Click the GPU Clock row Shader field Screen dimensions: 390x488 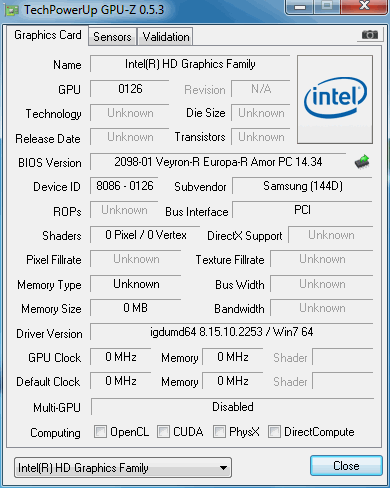[342, 357]
